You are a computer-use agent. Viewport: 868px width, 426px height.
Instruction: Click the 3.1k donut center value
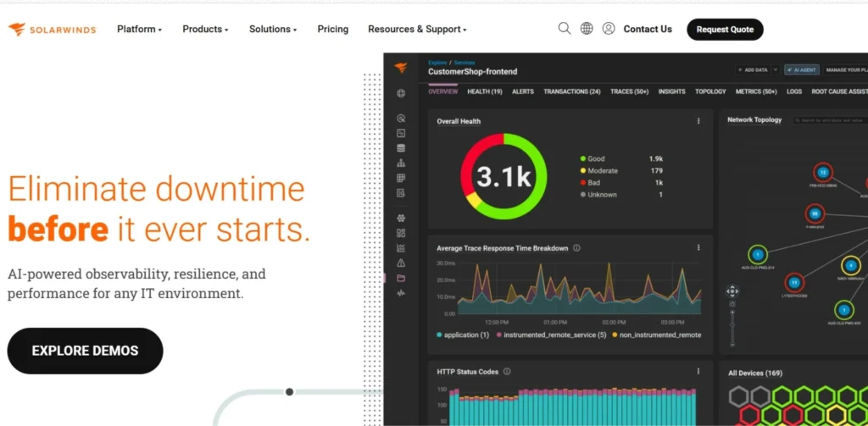tap(504, 176)
